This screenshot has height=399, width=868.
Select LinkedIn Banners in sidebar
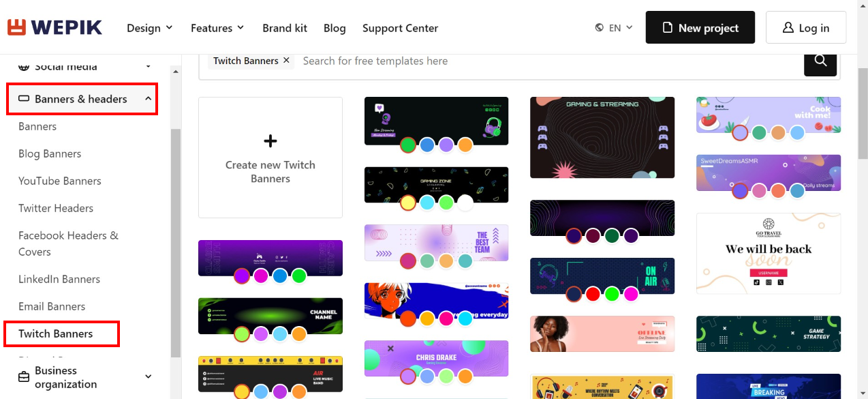click(59, 279)
